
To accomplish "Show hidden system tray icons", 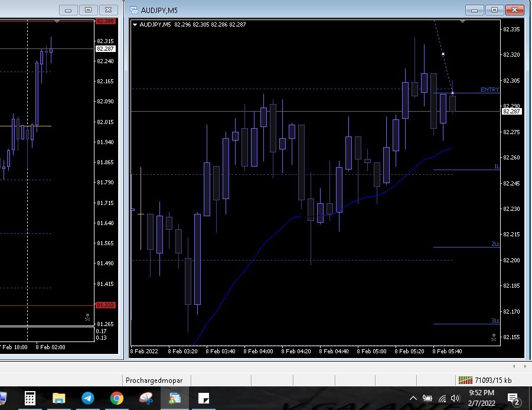I will point(413,399).
